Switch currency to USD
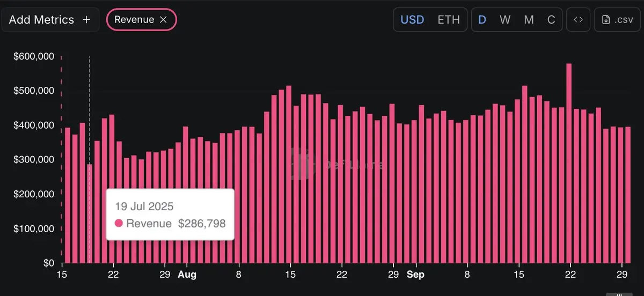644x296 pixels. pos(413,20)
